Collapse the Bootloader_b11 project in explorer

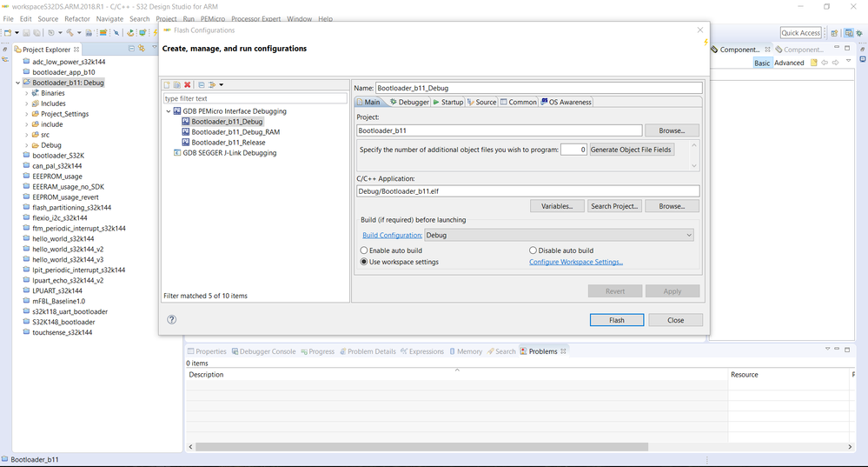click(x=17, y=83)
